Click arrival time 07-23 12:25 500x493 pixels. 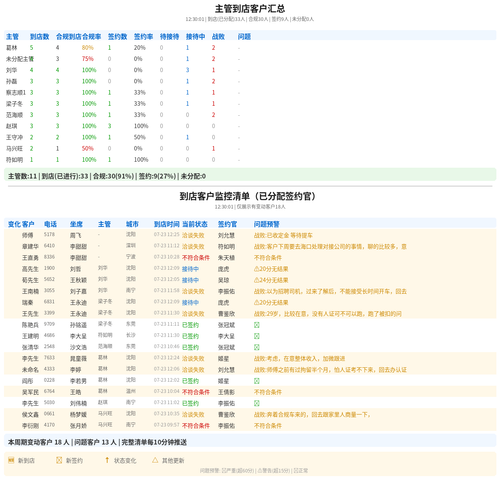(167, 235)
